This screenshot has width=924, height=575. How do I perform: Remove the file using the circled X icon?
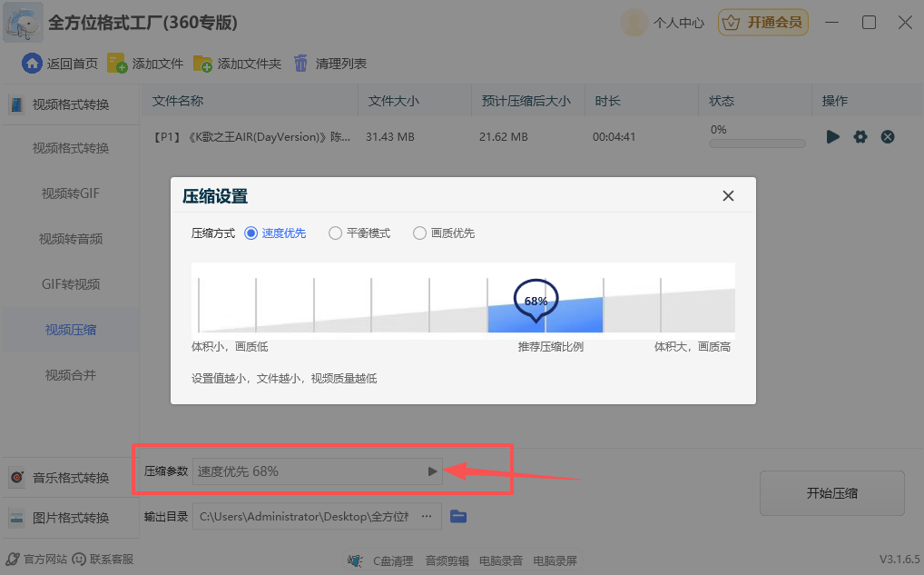pyautogui.click(x=888, y=136)
